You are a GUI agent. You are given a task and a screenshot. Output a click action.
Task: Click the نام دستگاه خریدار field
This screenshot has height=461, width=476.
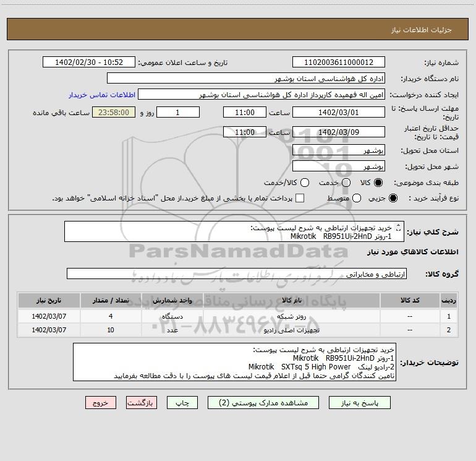click(x=246, y=79)
